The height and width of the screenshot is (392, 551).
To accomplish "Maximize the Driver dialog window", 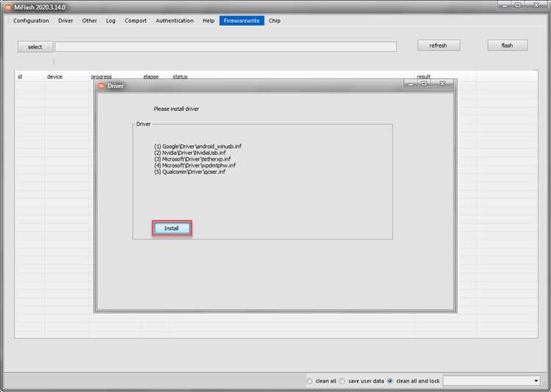I will coord(424,84).
